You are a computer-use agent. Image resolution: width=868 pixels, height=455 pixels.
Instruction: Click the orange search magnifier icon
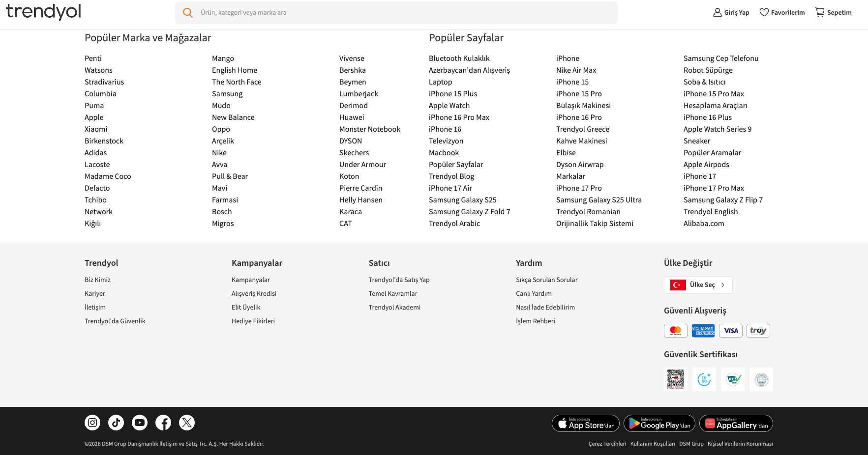click(x=188, y=13)
